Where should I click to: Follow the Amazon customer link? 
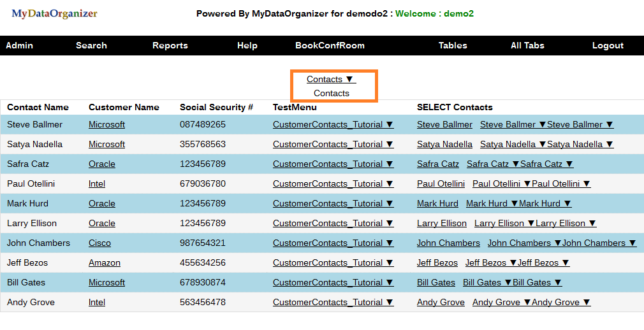tap(105, 262)
